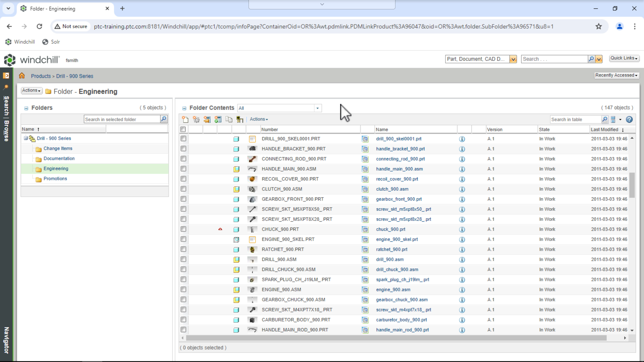Check the HANDLE_BRACKET_900.PRT row checkbox
Viewport: 644px width, 362px height.
183,148
